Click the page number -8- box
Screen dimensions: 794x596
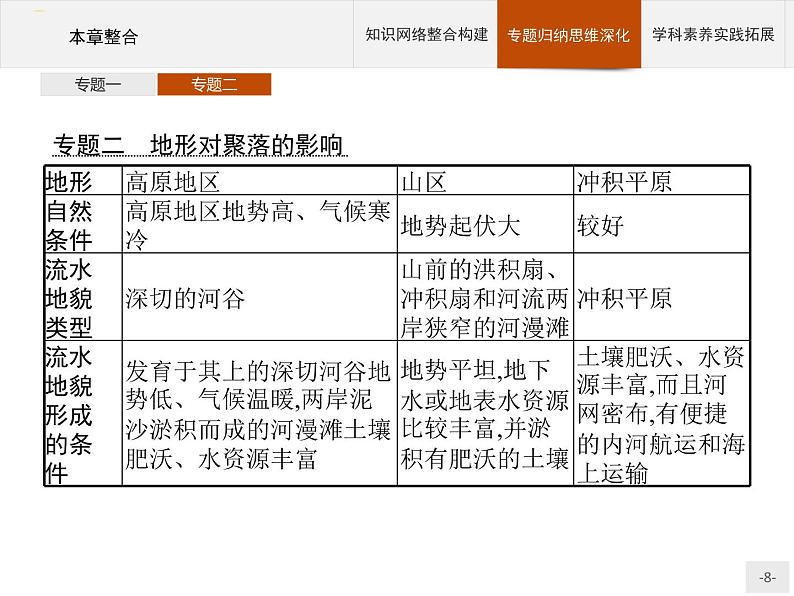(767, 577)
